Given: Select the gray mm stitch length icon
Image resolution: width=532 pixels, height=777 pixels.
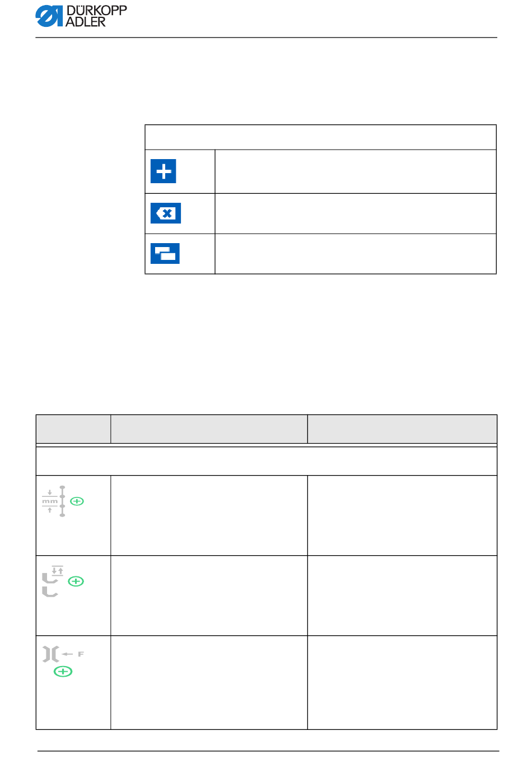Looking at the screenshot, I should 54,501.
